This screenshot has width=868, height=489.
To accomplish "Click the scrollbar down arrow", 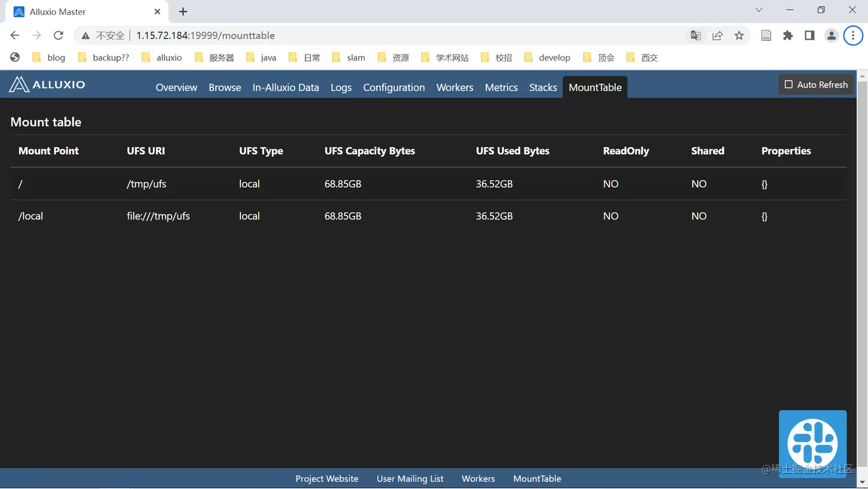I will (x=862, y=483).
